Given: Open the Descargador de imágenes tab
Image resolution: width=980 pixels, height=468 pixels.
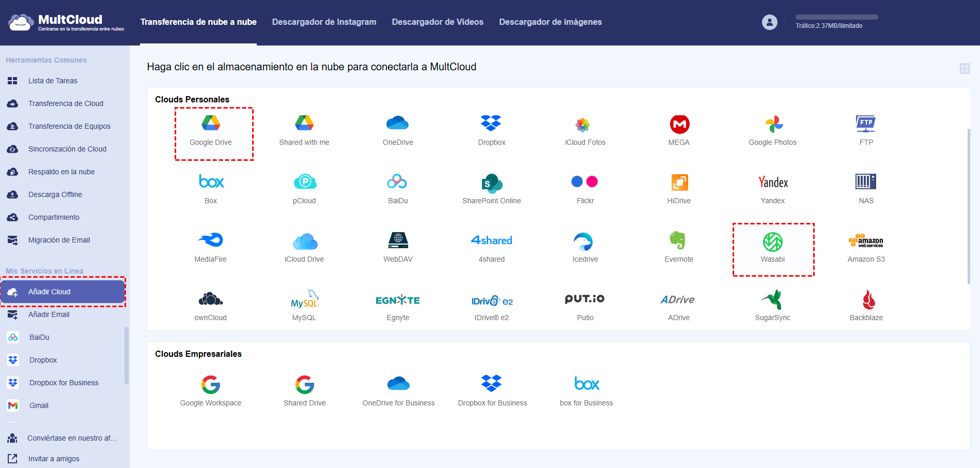Looking at the screenshot, I should tap(550, 22).
